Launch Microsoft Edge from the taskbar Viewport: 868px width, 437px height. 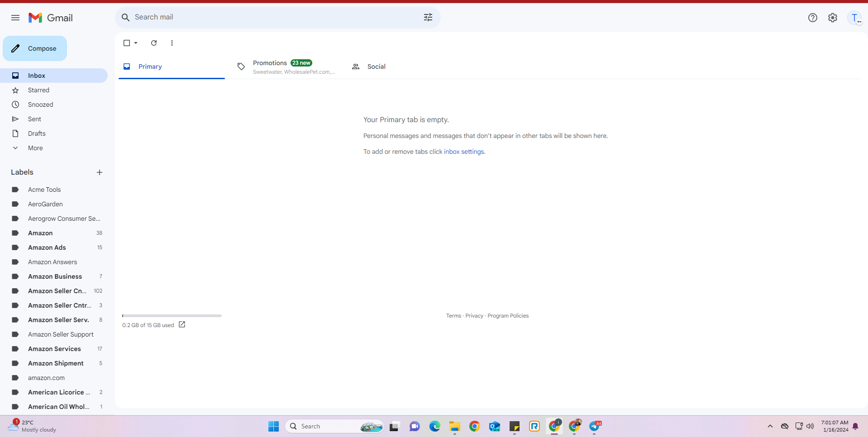[435, 426]
